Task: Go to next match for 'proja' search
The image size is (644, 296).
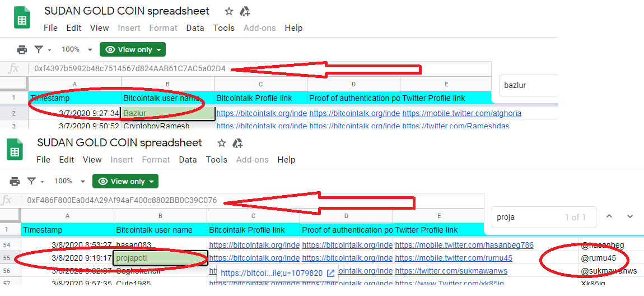Action: coord(630,216)
